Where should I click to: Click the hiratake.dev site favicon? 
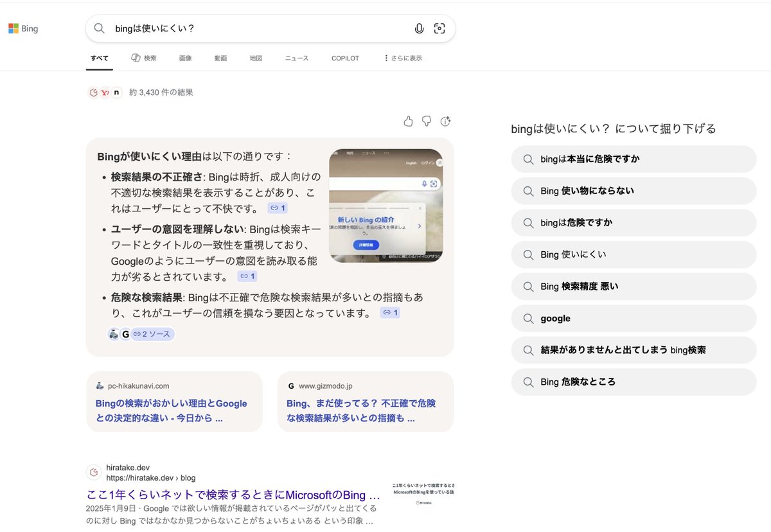[x=94, y=473]
